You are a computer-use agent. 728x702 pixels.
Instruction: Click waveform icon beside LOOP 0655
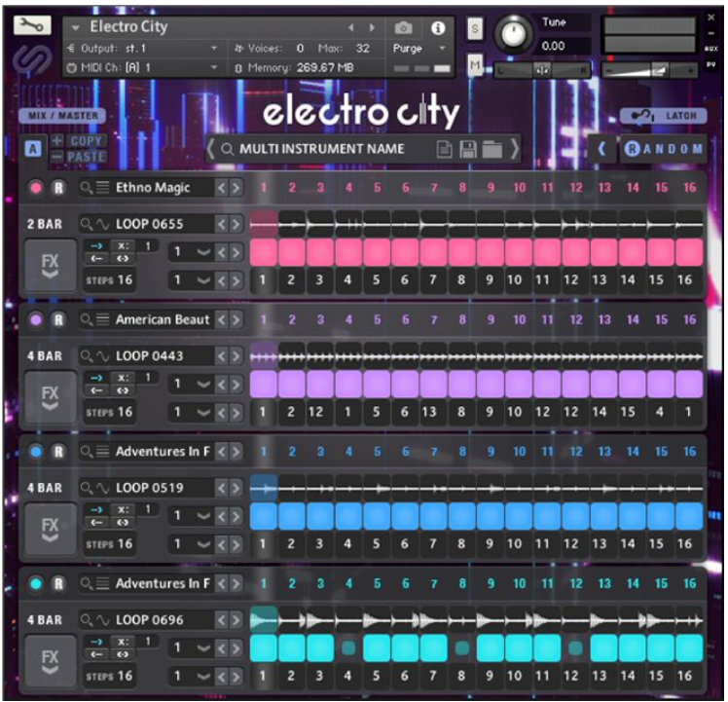[102, 224]
